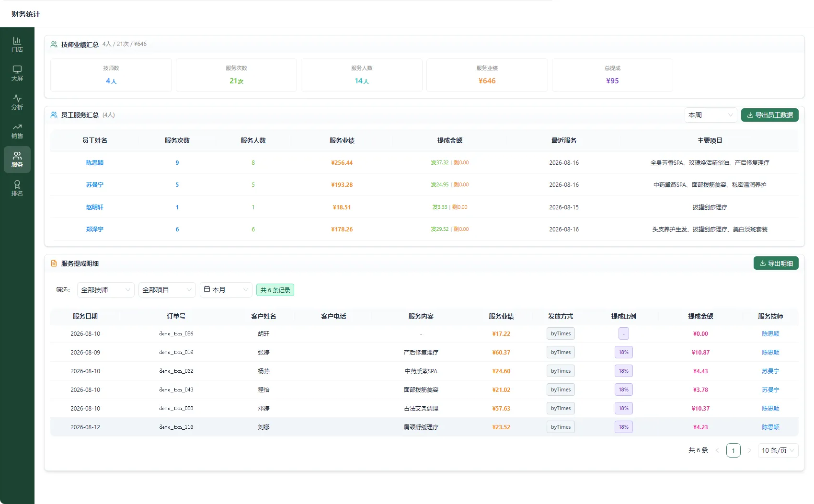Select the 服务 sidebar icon

(17, 160)
